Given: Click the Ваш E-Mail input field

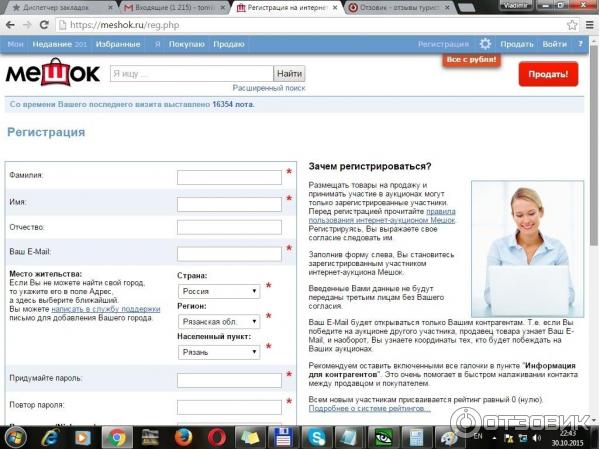Looking at the screenshot, I should [229, 254].
